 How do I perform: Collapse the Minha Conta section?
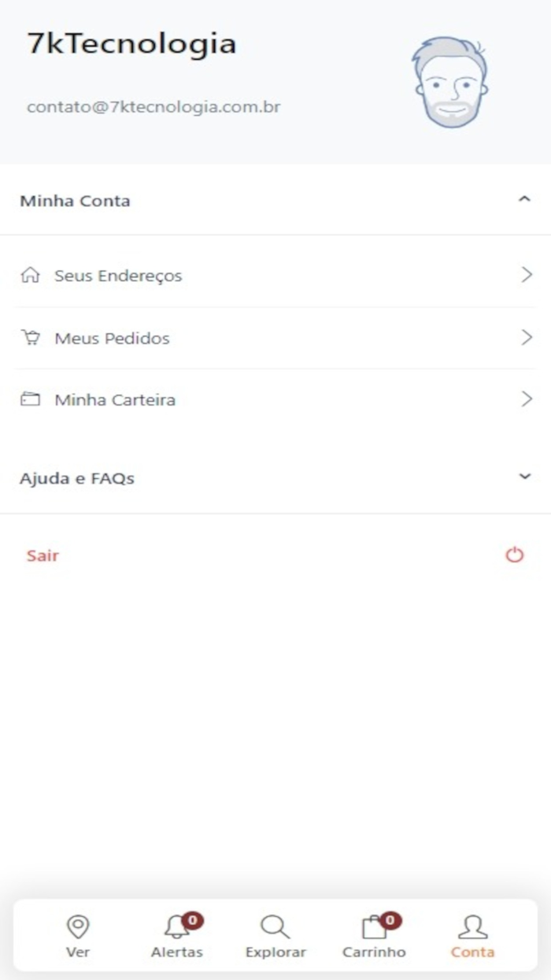(524, 200)
